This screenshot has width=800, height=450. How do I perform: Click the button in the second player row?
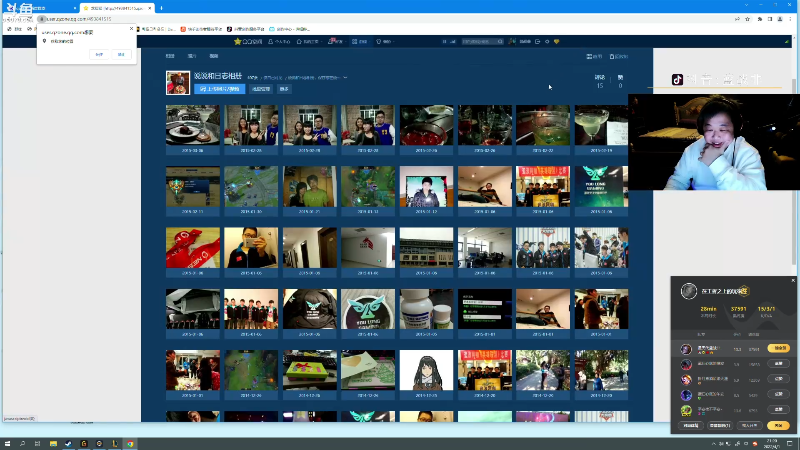coord(778,364)
